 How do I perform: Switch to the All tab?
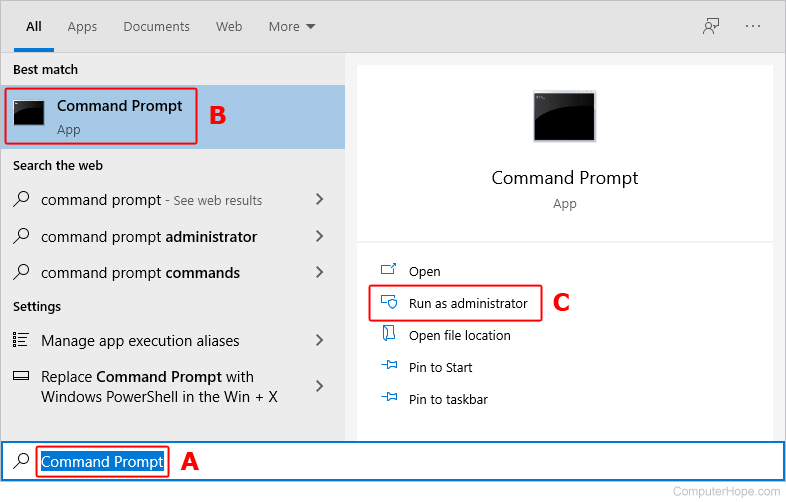click(x=34, y=27)
